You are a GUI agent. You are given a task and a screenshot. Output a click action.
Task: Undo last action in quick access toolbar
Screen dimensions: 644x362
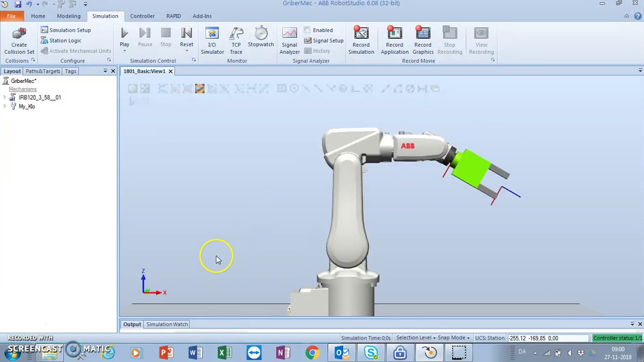29,4
